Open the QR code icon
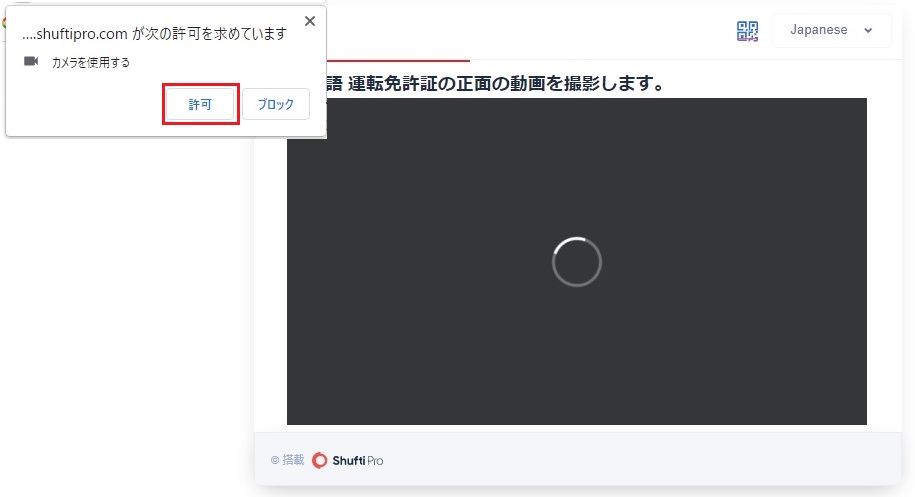915x497 pixels. pyautogui.click(x=748, y=31)
